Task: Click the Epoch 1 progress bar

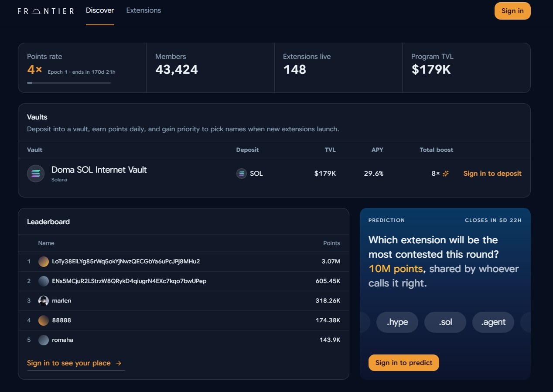Action: (x=69, y=82)
